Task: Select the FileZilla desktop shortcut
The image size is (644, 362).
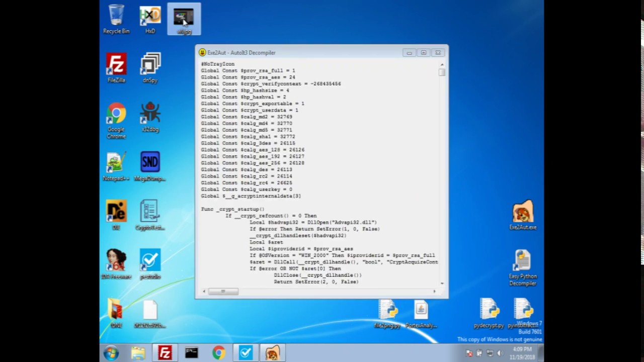Action: point(116,68)
